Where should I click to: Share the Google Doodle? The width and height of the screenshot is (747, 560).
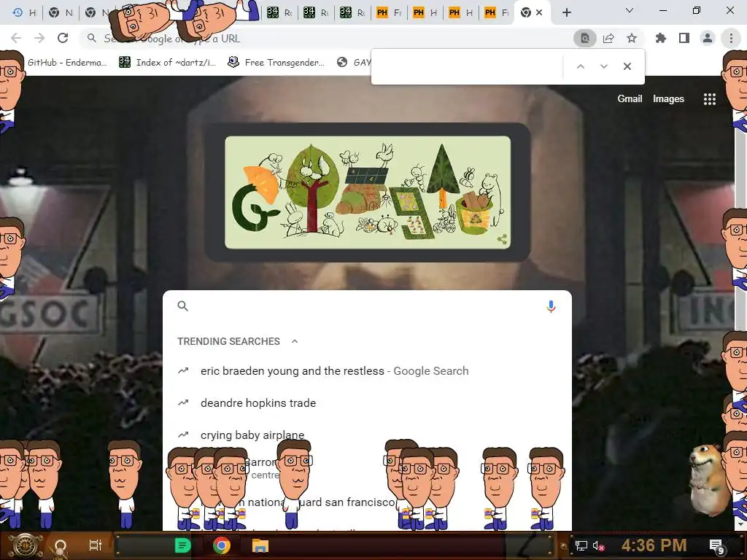pos(502,239)
